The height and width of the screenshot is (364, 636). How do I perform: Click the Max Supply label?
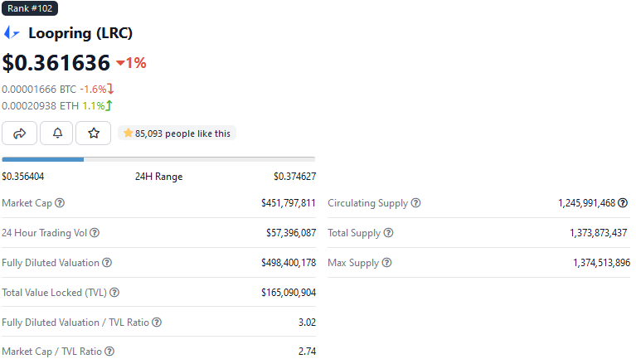(353, 263)
